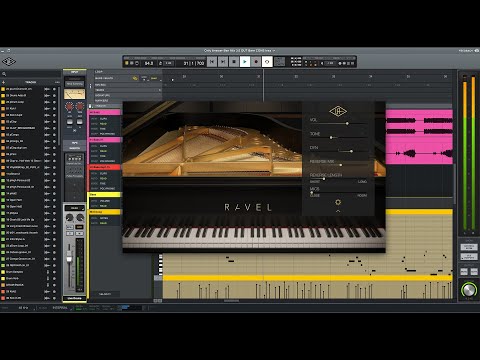This screenshot has height=360, width=480.
Task: Open the 48 kHz sample rate dropdown
Action: (x=25, y=308)
